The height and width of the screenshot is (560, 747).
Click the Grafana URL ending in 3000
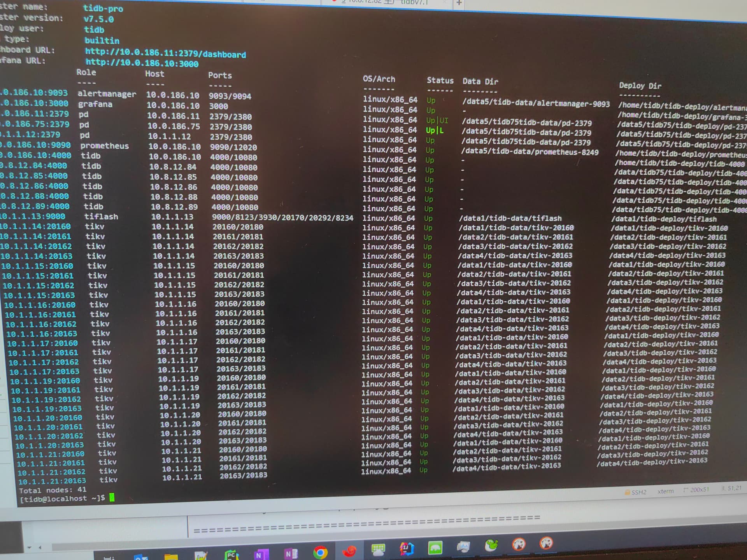pyautogui.click(x=142, y=62)
